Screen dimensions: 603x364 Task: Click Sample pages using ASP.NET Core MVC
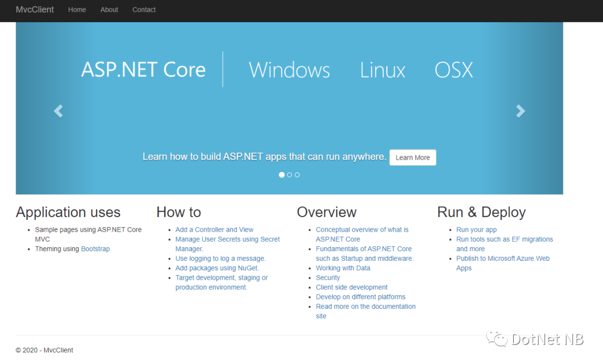pos(88,234)
